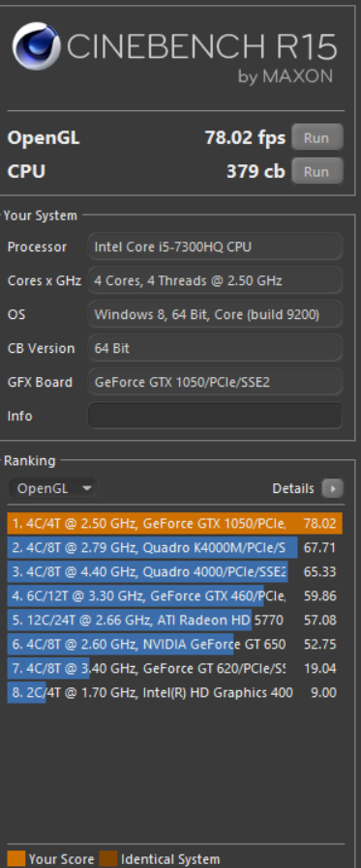Select the Quadro K4000M ranking entry
The image size is (361, 868).
pyautogui.click(x=174, y=547)
